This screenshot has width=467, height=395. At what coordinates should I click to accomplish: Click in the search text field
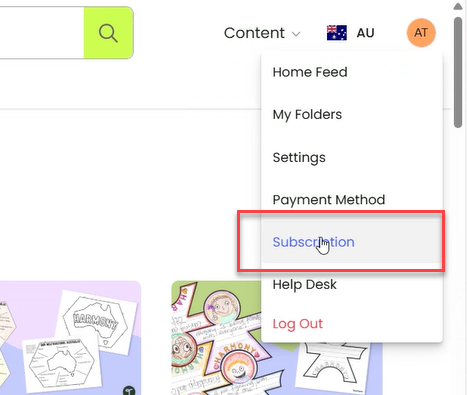pyautogui.click(x=42, y=33)
